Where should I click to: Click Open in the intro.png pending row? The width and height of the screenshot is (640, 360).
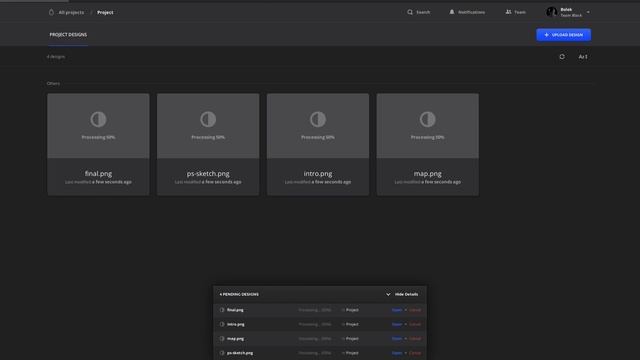tap(397, 324)
